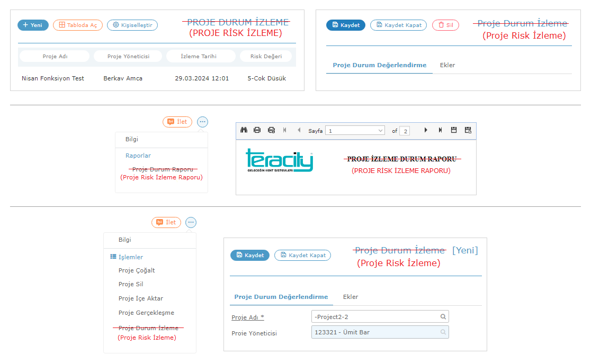The image size is (591, 364).
Task: Click the red Sil delete button
Action: pos(445,25)
